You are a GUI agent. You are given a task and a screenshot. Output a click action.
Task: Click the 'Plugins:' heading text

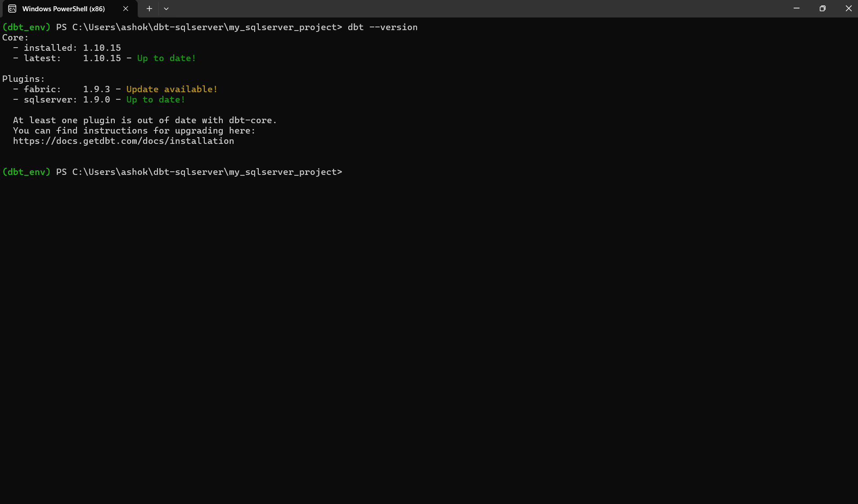click(x=23, y=79)
